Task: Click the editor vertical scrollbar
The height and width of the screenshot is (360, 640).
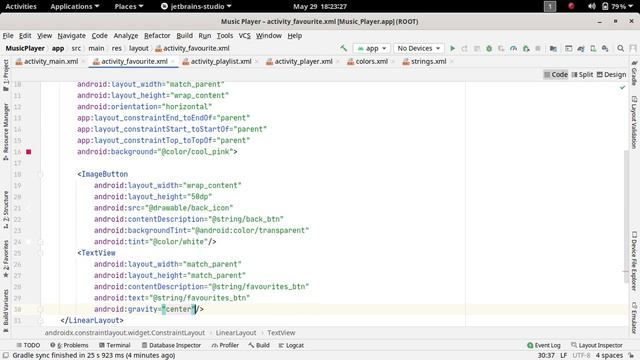Action: point(625,216)
